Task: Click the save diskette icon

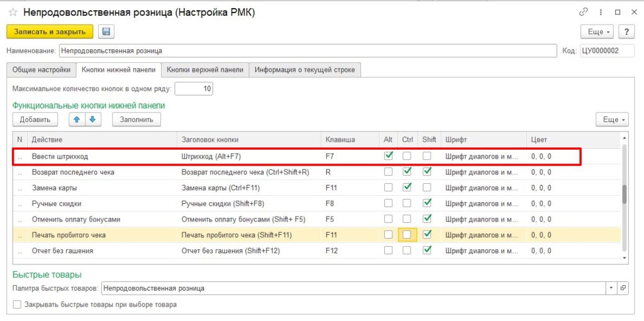Action: click(x=106, y=31)
